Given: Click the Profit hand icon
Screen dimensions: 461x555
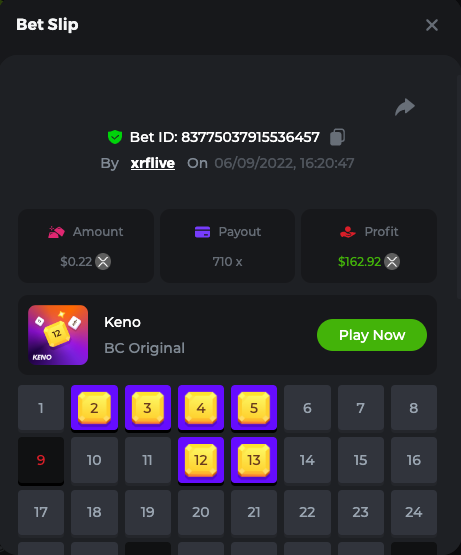Looking at the screenshot, I should pyautogui.click(x=348, y=232).
